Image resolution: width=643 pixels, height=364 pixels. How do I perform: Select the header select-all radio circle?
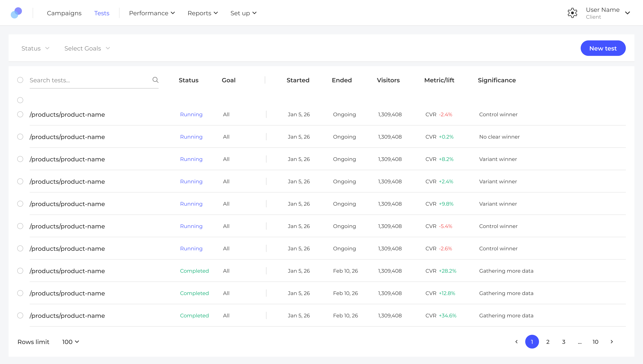[x=20, y=80]
